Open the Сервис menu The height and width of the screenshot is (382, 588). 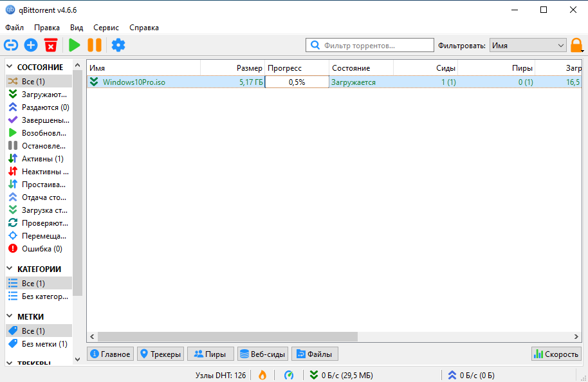click(x=106, y=28)
